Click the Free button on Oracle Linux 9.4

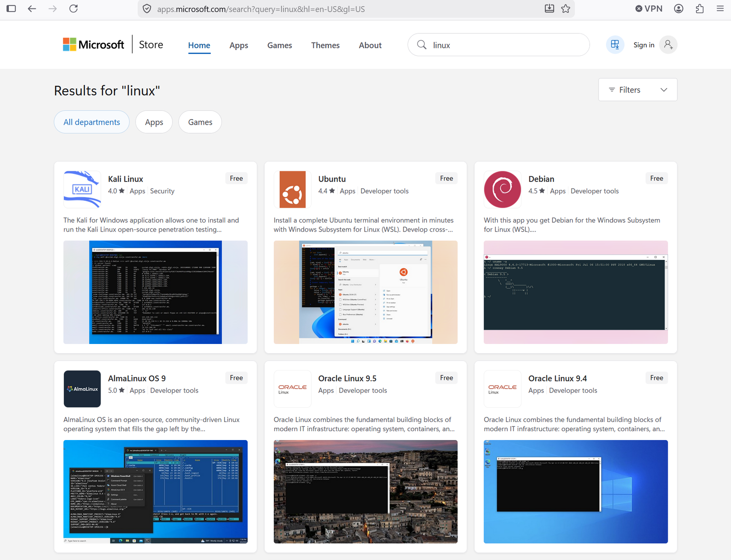click(x=657, y=378)
